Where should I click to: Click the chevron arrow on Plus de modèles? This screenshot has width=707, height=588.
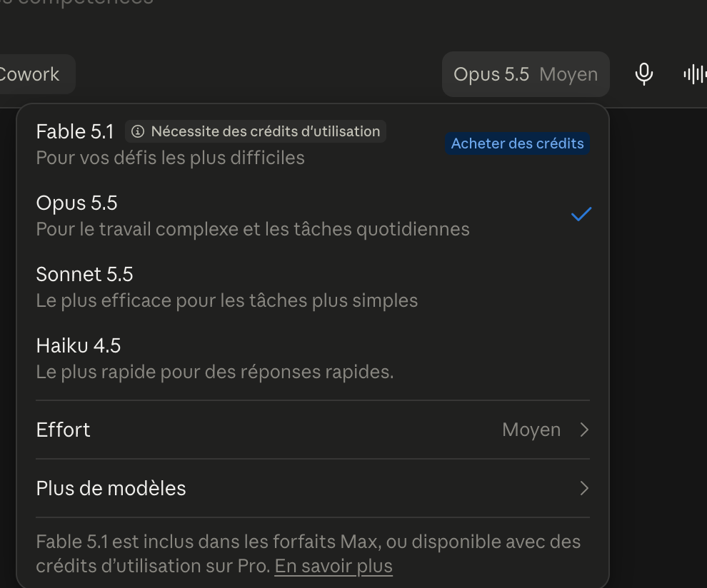click(x=584, y=488)
